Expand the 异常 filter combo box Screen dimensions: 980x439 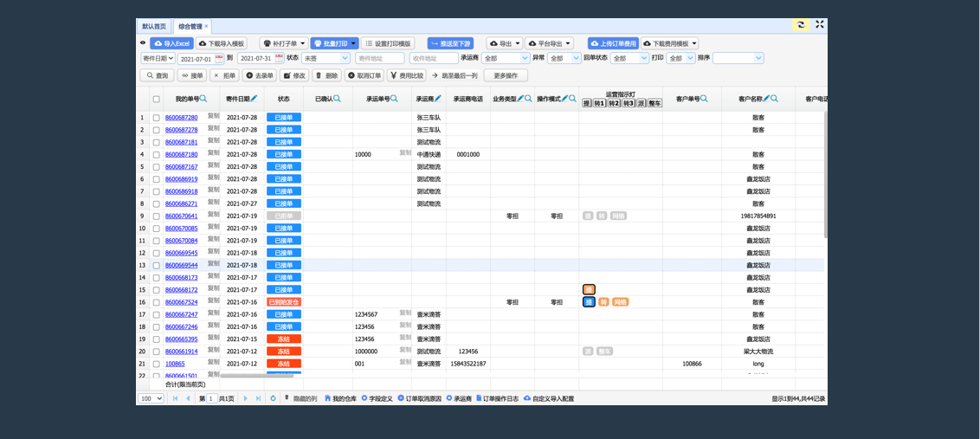click(577, 58)
